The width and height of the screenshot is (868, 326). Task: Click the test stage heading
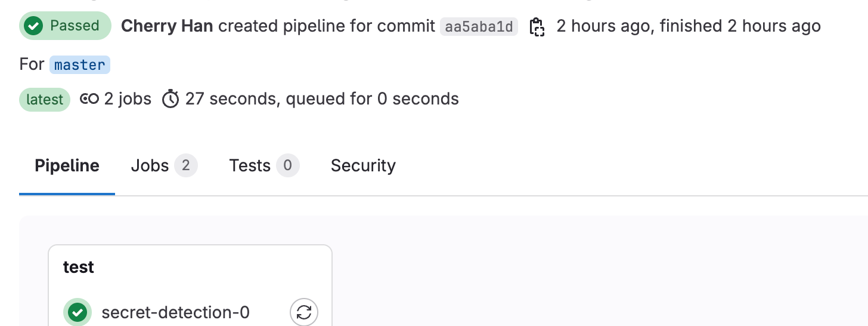79,267
